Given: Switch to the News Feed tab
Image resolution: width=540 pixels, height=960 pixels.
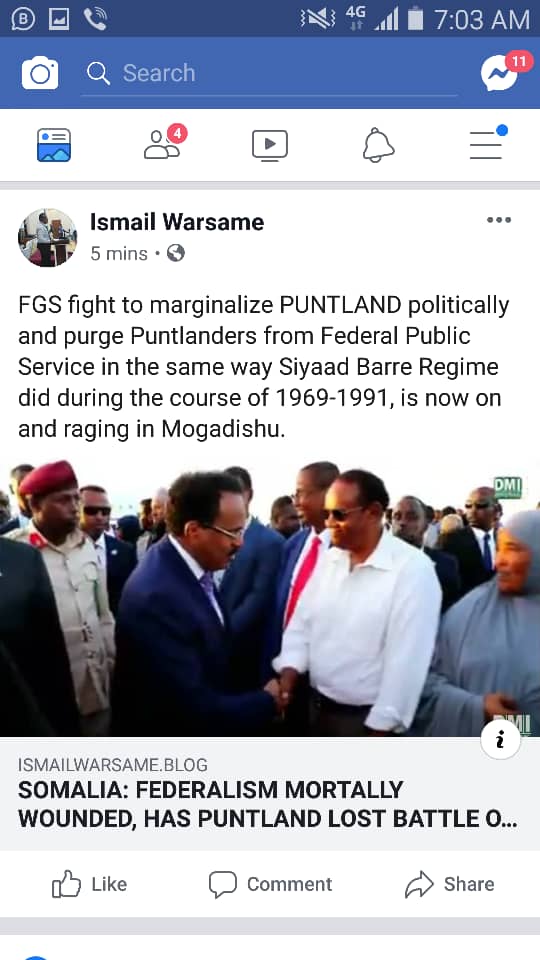Looking at the screenshot, I should pyautogui.click(x=54, y=145).
